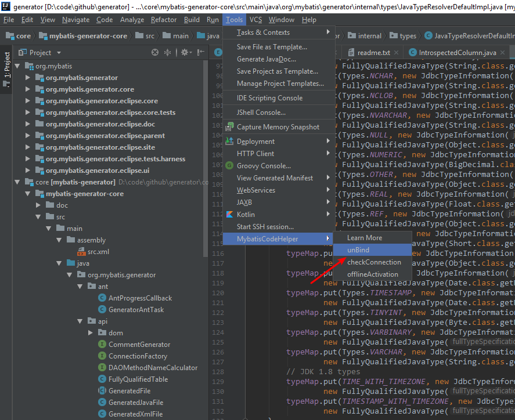This screenshot has height=420, width=515.
Task: Click the GeneratedXmlFile class icon
Action: click(102, 414)
